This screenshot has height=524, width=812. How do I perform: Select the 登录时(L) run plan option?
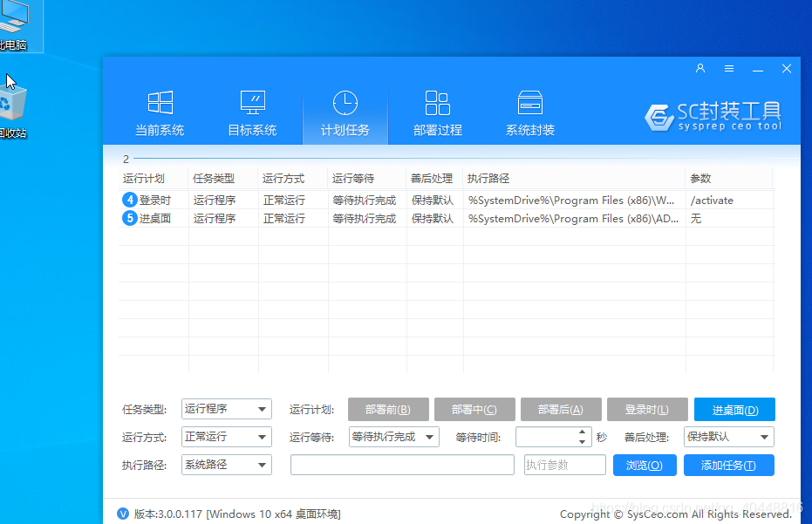(647, 409)
